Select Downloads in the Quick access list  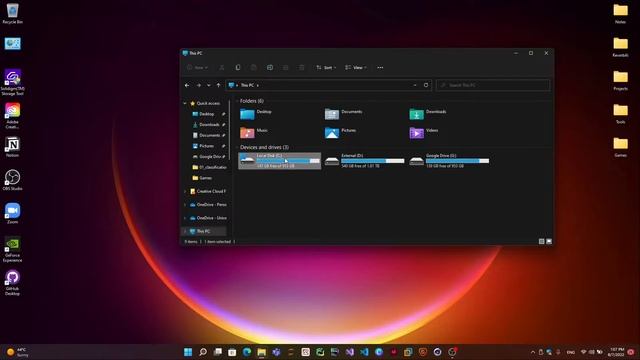click(x=209, y=125)
